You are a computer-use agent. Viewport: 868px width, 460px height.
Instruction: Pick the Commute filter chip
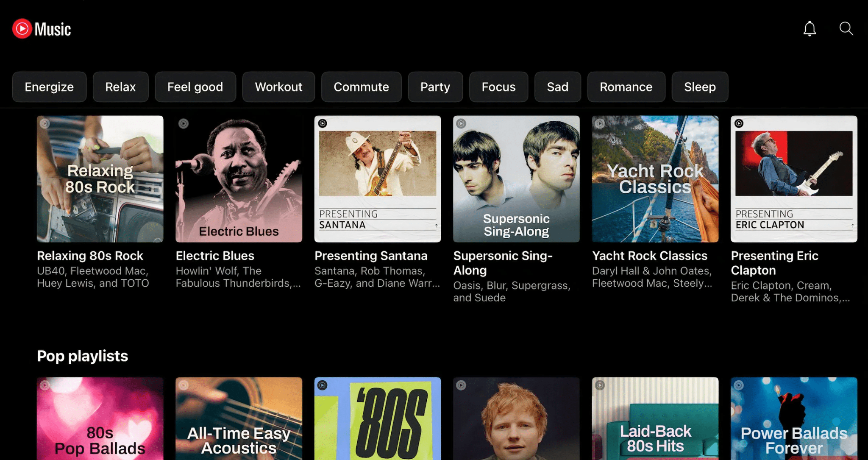tap(361, 87)
